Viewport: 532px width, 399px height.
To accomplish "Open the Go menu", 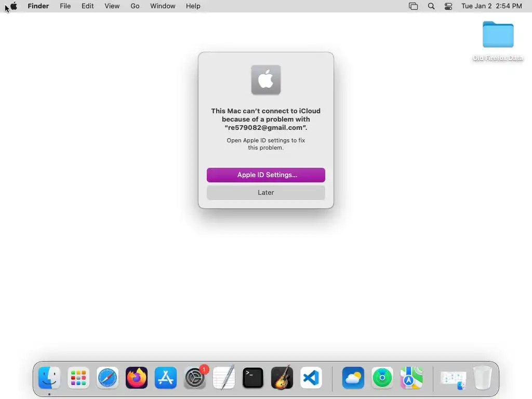I will coord(135,6).
